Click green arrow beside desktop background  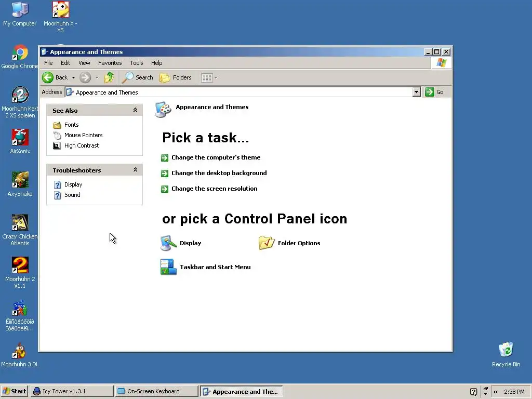pyautogui.click(x=165, y=174)
